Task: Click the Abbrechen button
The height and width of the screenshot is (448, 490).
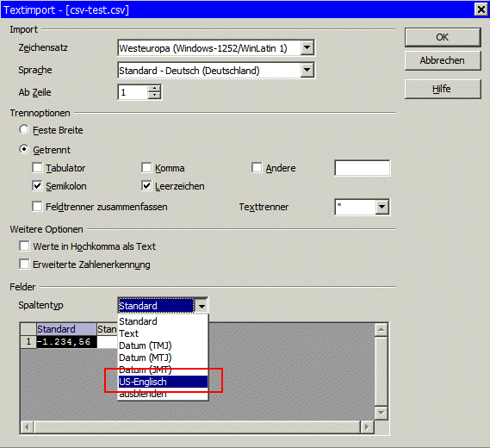Action: (x=443, y=60)
